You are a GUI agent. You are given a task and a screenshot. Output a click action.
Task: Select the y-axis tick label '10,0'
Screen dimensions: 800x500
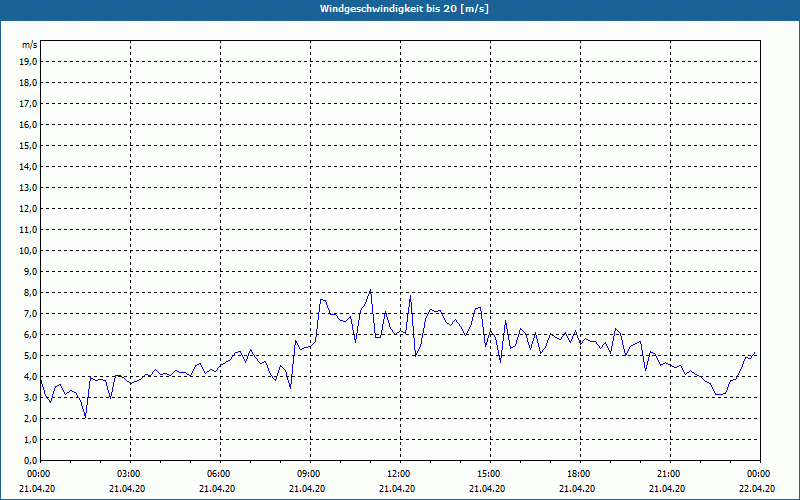click(x=29, y=251)
